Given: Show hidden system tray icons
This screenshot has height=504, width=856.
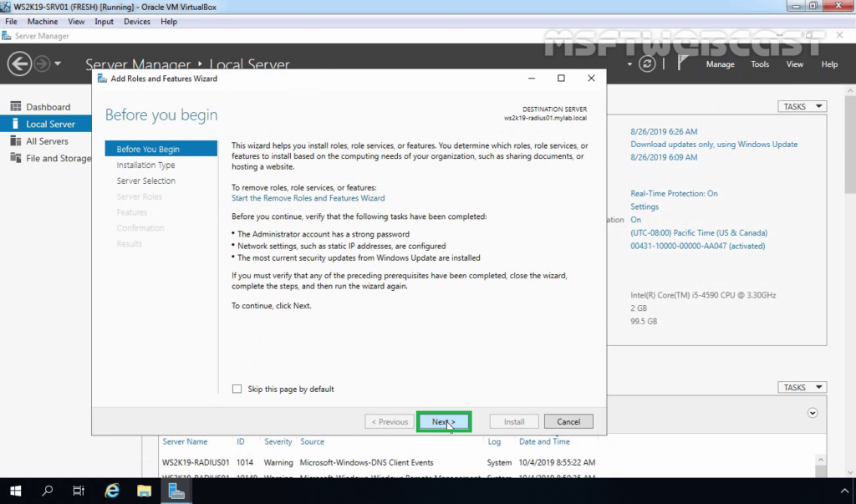Looking at the screenshot, I should coord(844,491).
